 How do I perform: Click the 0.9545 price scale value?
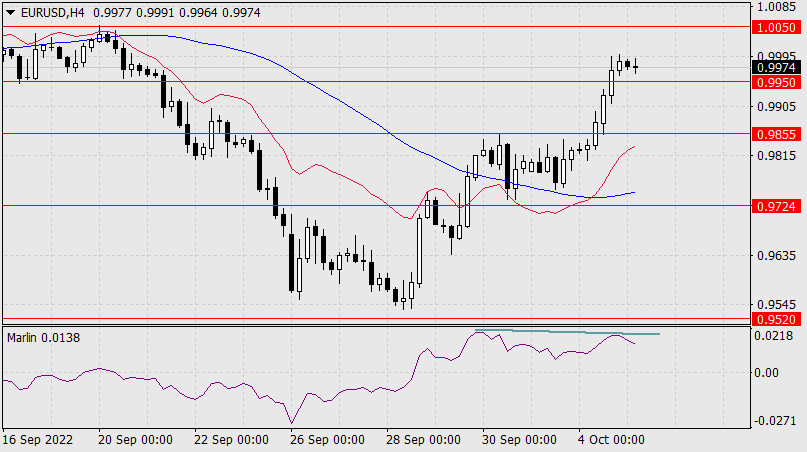(776, 305)
